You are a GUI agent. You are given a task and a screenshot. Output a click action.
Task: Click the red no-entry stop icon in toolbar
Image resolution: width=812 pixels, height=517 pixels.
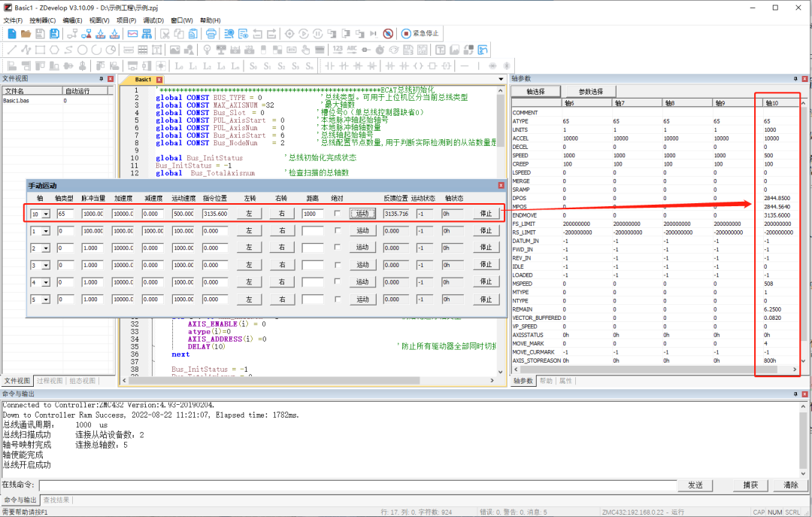[x=389, y=32]
